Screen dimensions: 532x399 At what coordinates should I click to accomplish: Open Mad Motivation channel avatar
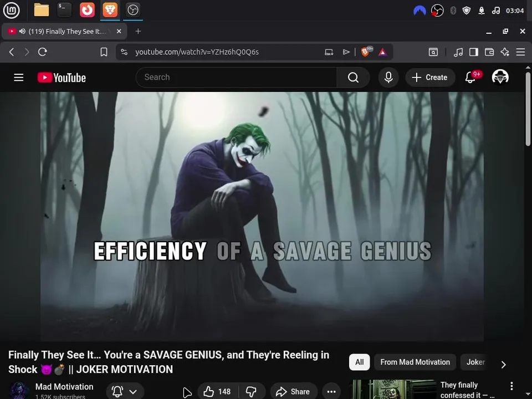19,391
